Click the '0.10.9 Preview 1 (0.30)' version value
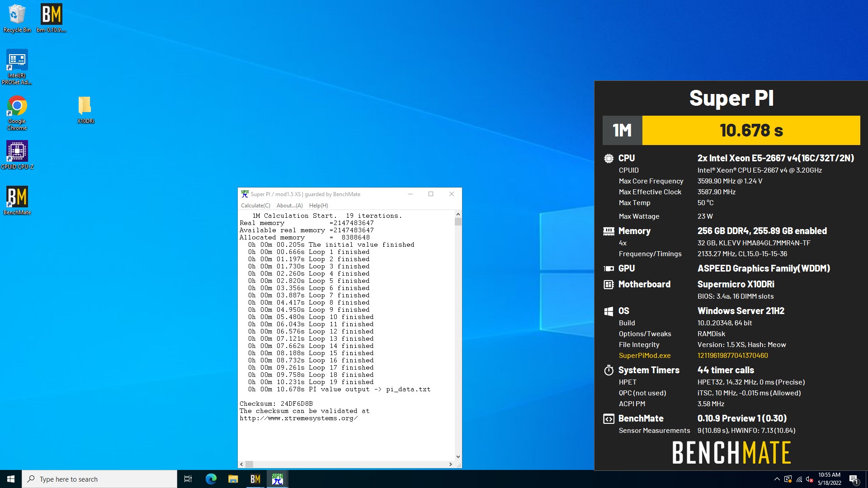Image resolution: width=868 pixels, height=488 pixels. 742,418
